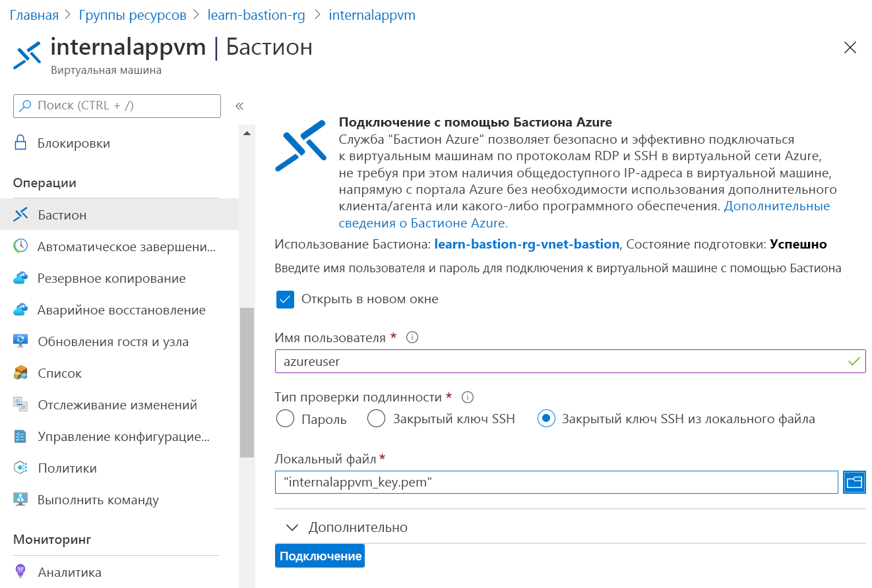Click the Аналитика lightbulb icon
The height and width of the screenshot is (588, 872).
click(20, 572)
